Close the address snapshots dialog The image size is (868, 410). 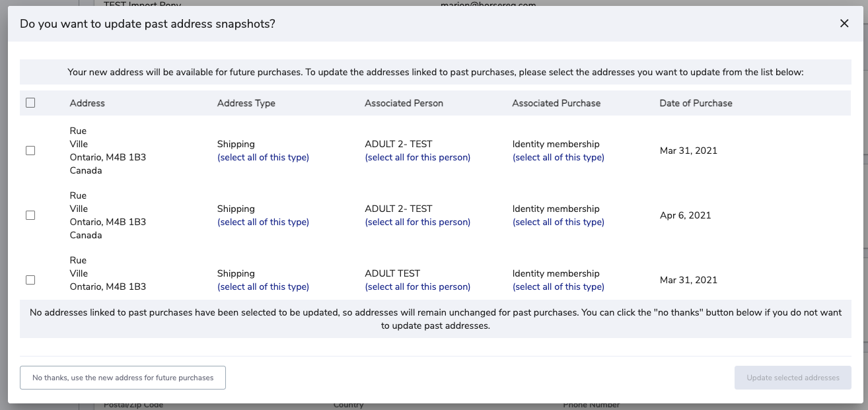tap(844, 23)
